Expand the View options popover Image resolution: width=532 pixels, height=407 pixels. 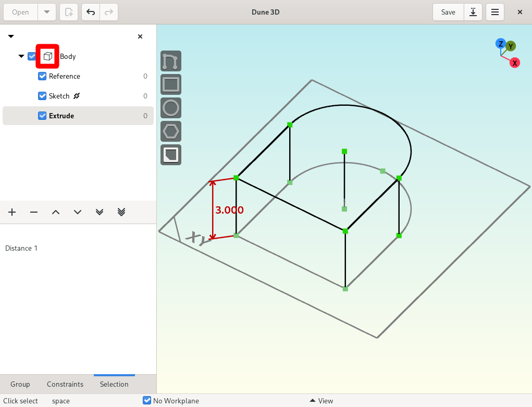coord(321,401)
